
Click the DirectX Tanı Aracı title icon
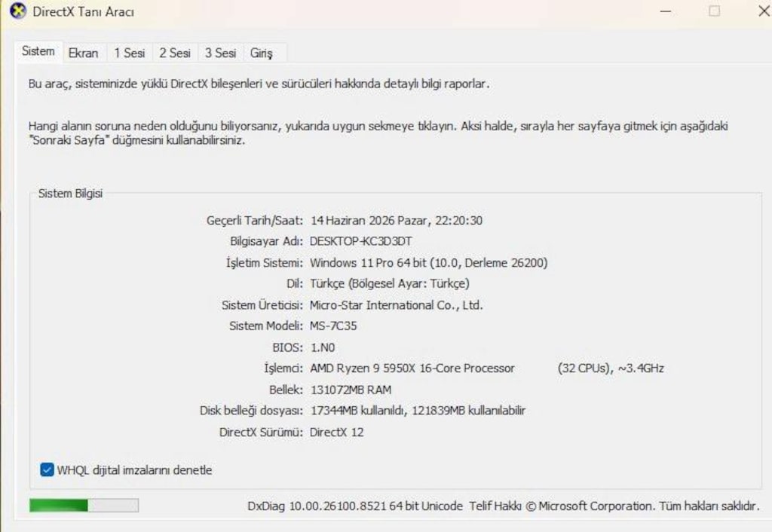pos(18,11)
